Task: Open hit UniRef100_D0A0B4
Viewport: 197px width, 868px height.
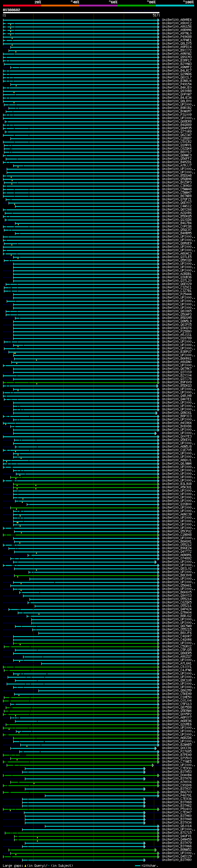Action: click(x=177, y=775)
